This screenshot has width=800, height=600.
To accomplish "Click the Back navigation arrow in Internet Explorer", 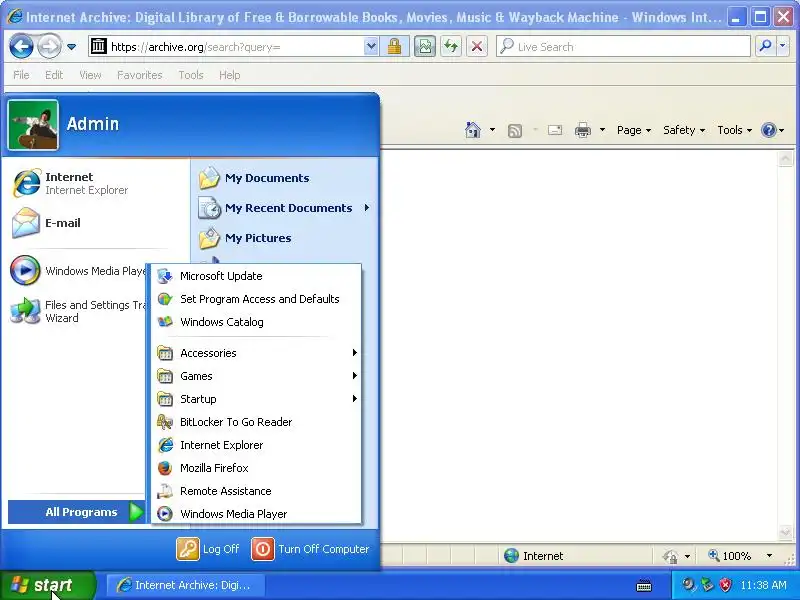I will pyautogui.click(x=21, y=47).
